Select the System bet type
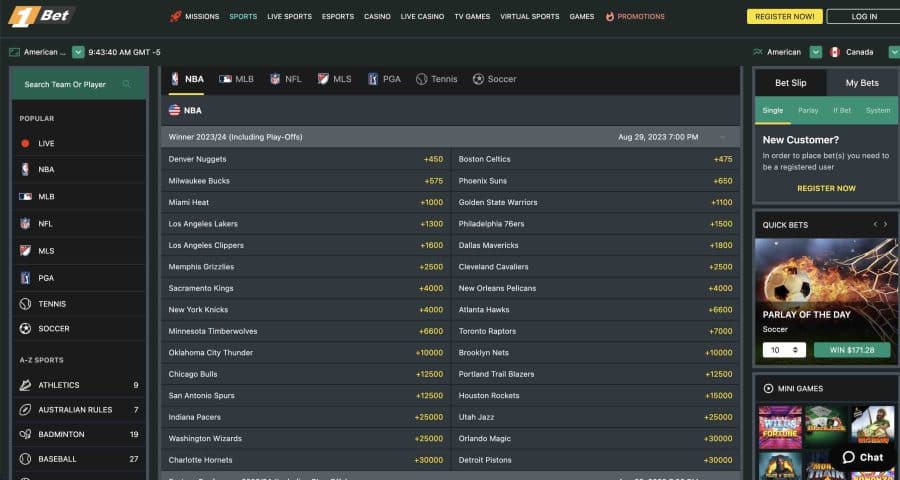The height and width of the screenshot is (480, 900). [x=878, y=110]
